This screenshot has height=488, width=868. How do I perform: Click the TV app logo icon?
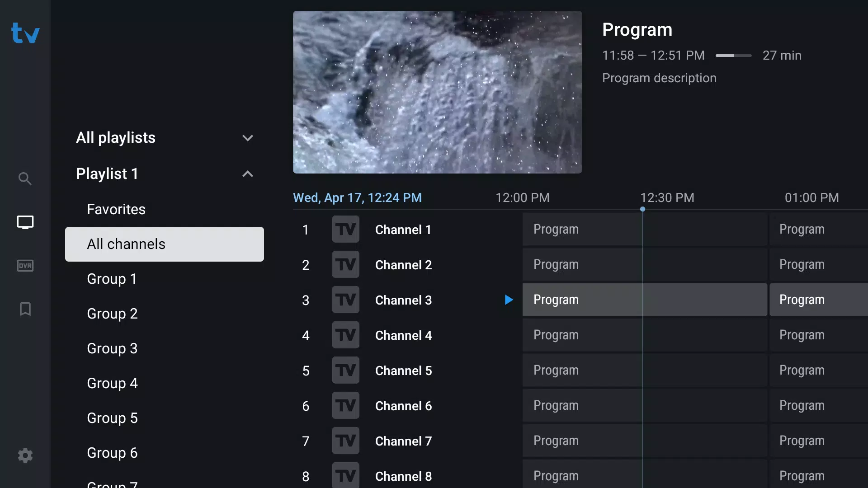pyautogui.click(x=25, y=33)
